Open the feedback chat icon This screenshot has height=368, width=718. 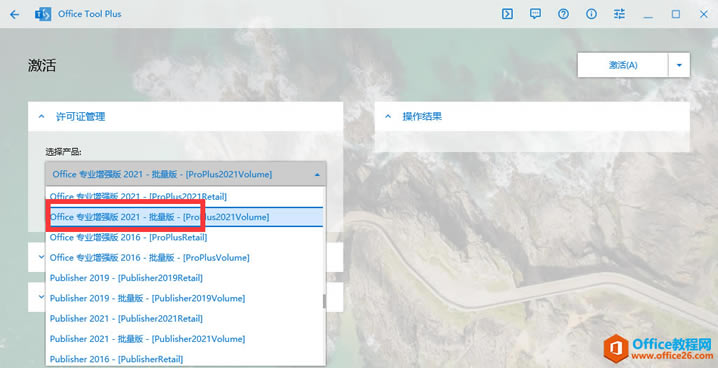click(535, 14)
